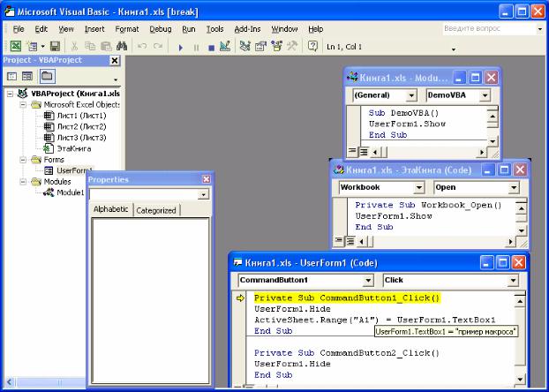
Task: Toggle Folders button in Project panel
Action: tap(47, 76)
